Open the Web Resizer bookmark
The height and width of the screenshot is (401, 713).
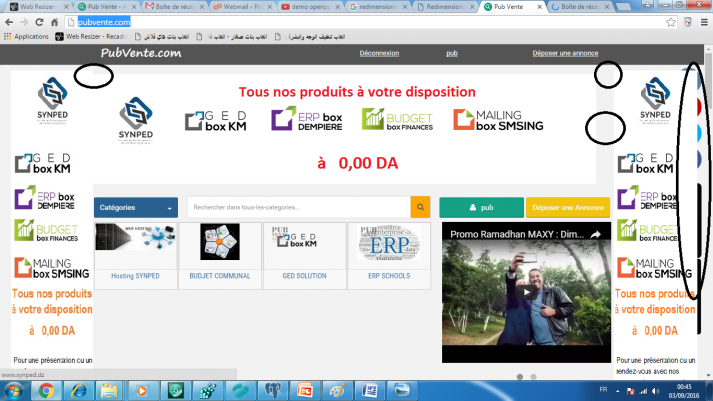point(90,36)
